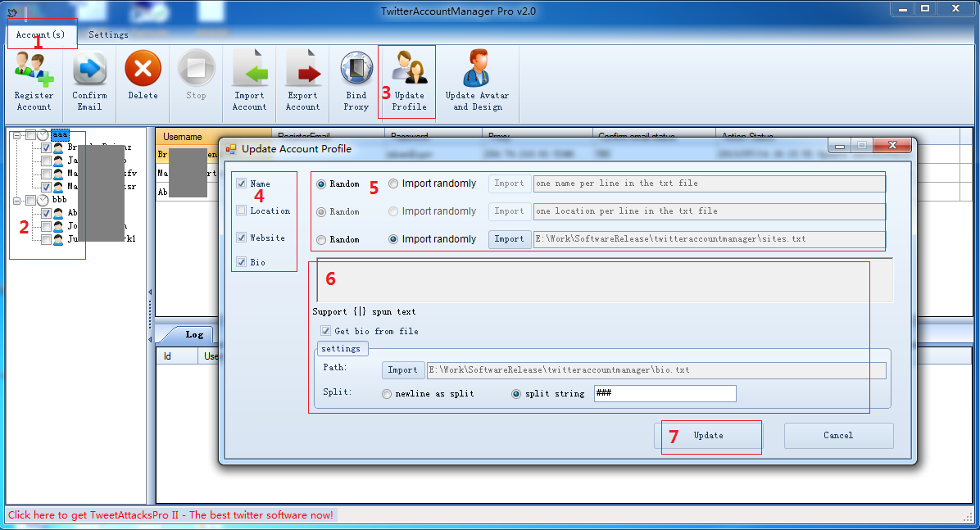Click the bird app icon in title bar

click(x=11, y=11)
